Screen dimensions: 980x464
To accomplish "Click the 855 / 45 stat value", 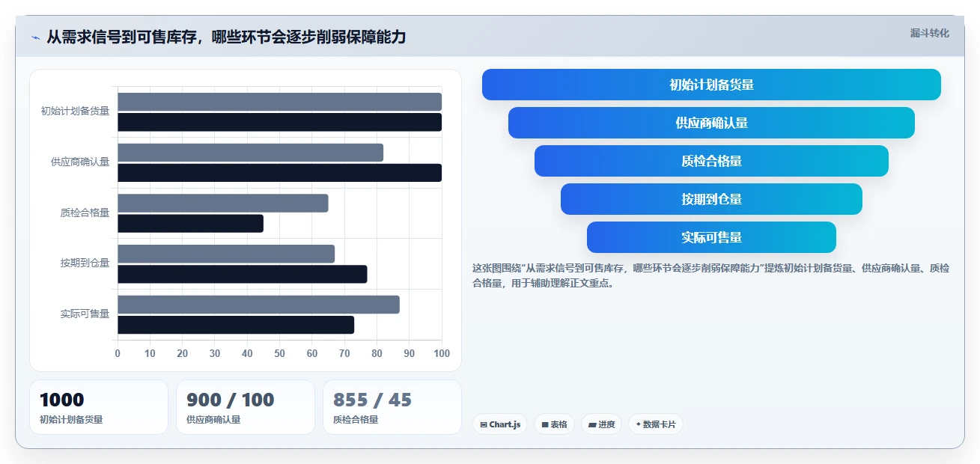I will coord(372,400).
